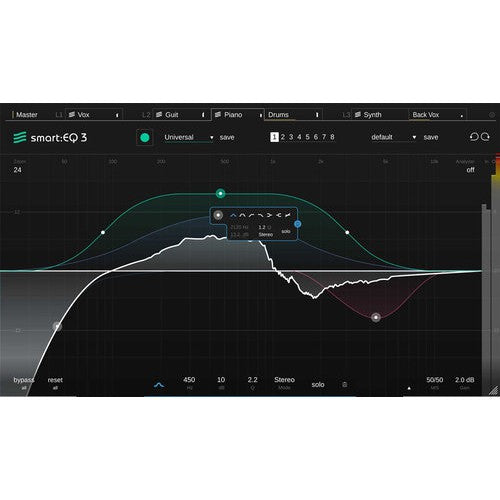The height and width of the screenshot is (500, 500).
Task: Click the low-cut band node at lower left
Action: [x=57, y=326]
